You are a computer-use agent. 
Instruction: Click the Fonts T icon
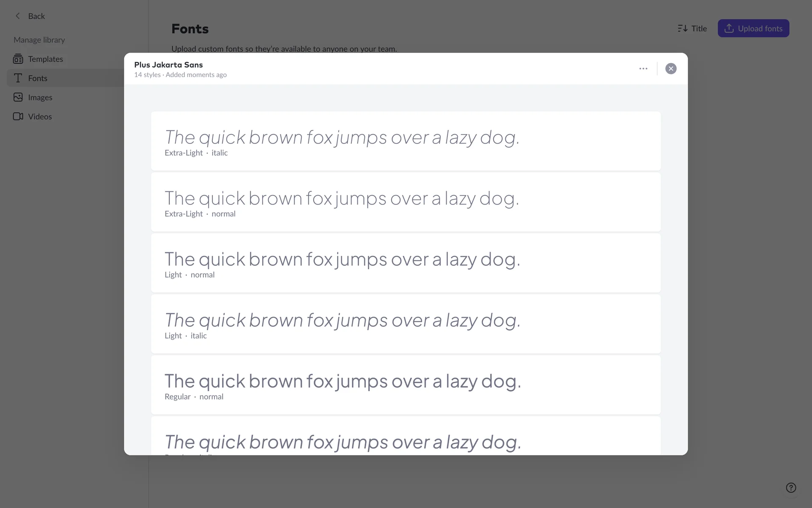point(18,78)
